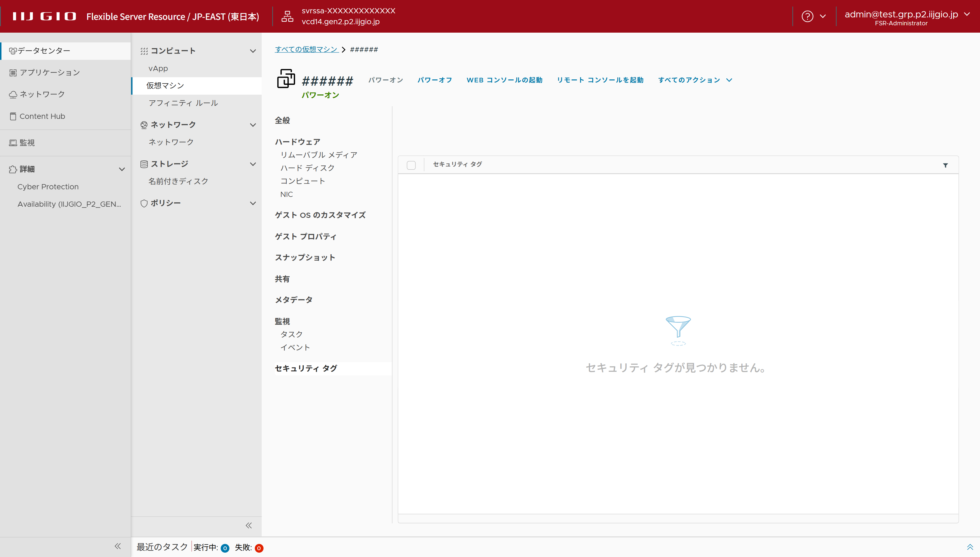The image size is (980, 557).
Task: Click the パワーオフ button
Action: pyautogui.click(x=434, y=80)
